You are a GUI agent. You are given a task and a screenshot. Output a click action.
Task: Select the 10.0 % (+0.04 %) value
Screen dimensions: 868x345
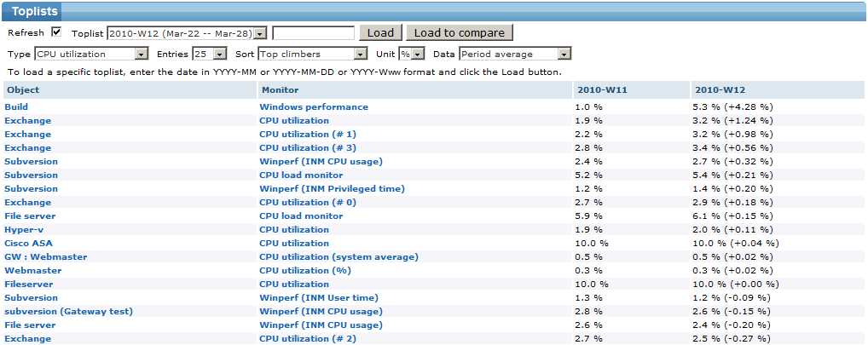(x=736, y=244)
